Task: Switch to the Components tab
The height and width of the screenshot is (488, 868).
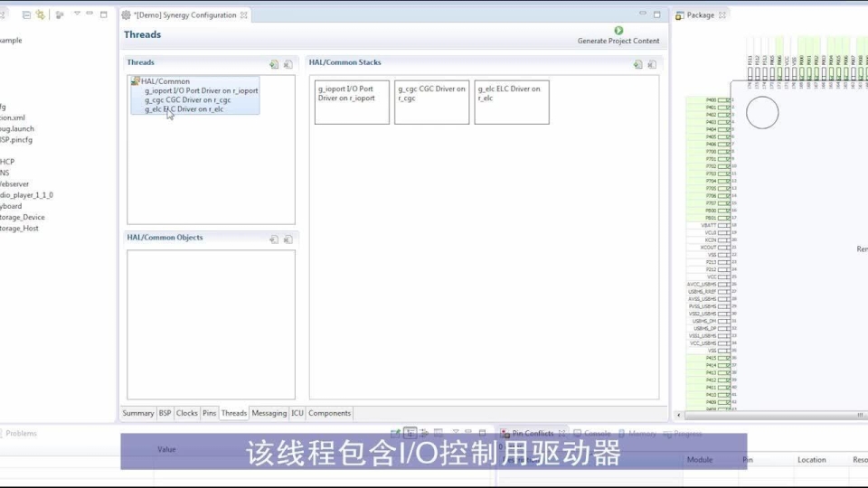Action: coord(329,413)
